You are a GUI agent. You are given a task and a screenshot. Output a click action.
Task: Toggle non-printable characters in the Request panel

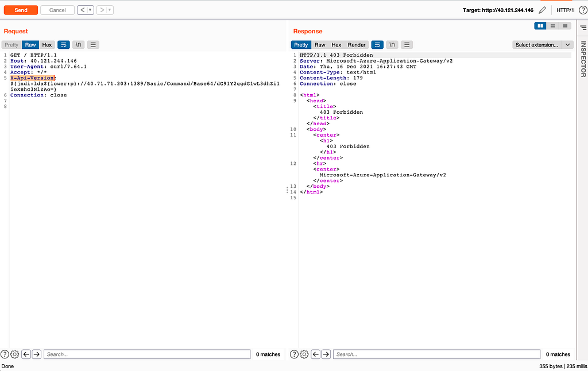point(78,45)
